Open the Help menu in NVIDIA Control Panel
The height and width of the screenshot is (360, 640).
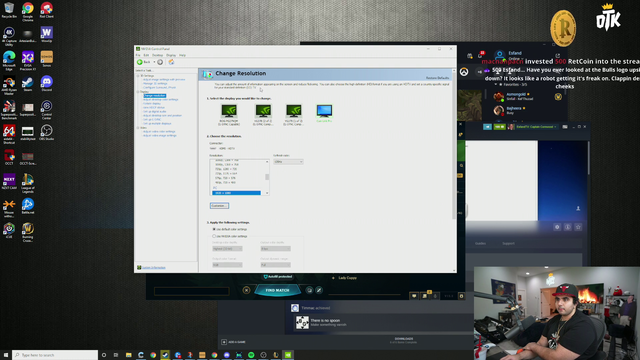coord(182,55)
